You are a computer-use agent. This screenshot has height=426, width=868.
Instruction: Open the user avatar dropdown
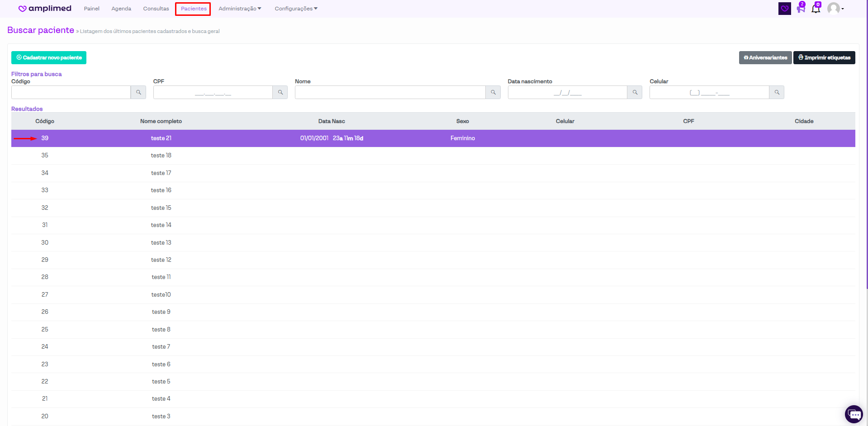click(835, 9)
